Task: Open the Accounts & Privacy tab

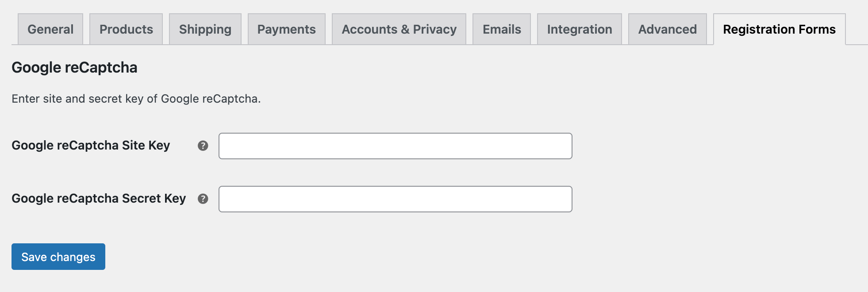Action: tap(399, 29)
